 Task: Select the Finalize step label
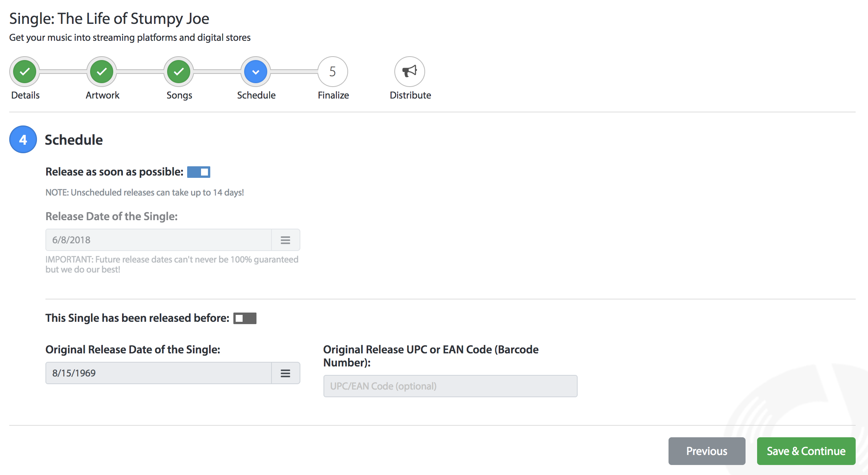[x=333, y=95]
